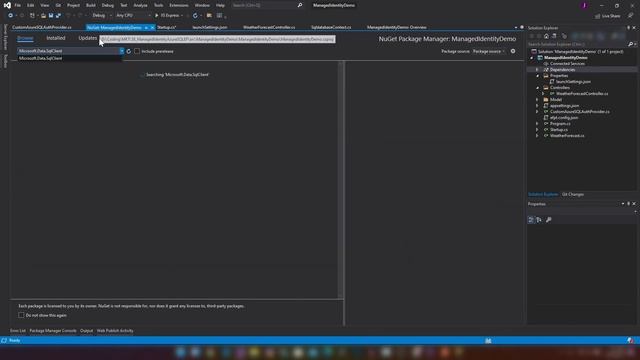Select WeatherForecast.cs in Solution Explorer
640x360 pixels.
pos(567,136)
